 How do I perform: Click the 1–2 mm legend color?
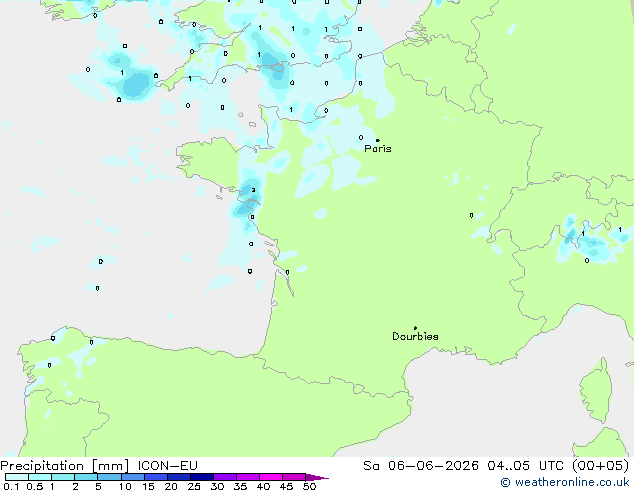click(x=63, y=477)
